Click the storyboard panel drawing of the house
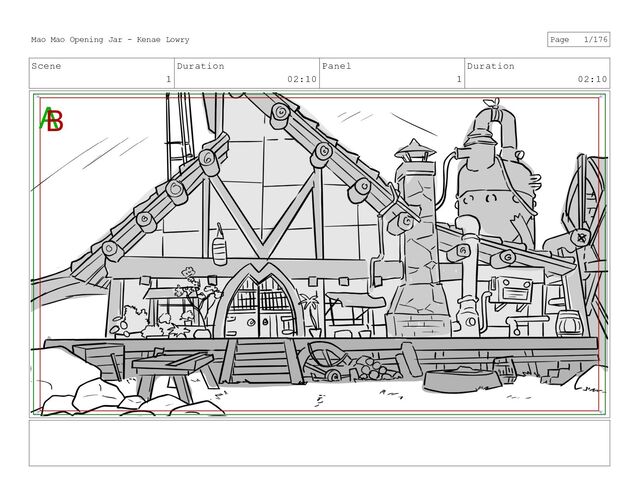The image size is (640, 495). [320, 254]
